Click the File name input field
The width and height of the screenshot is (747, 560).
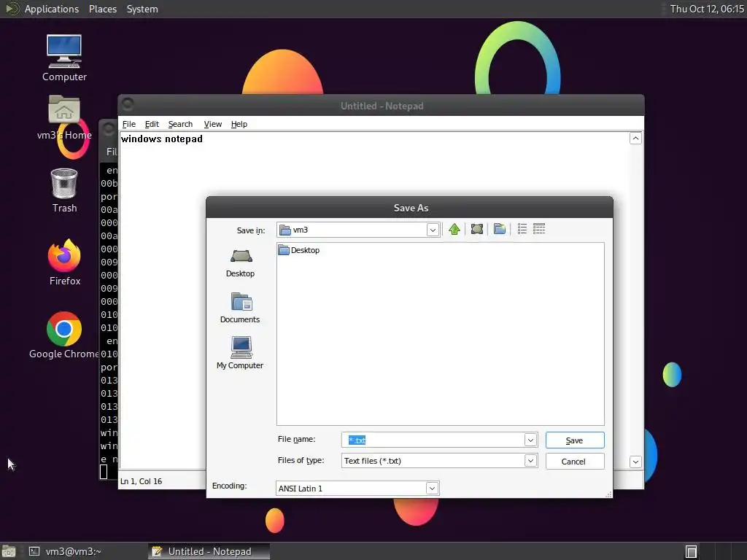[433, 440]
